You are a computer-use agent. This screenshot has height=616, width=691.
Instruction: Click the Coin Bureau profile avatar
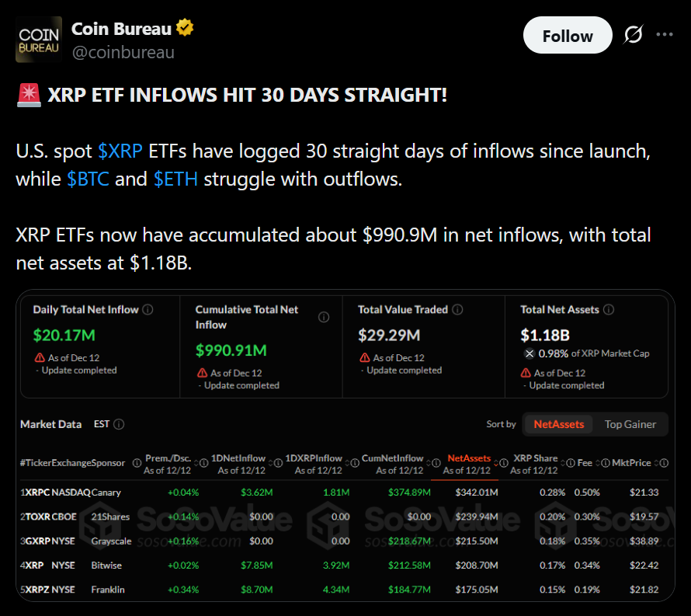(x=39, y=40)
